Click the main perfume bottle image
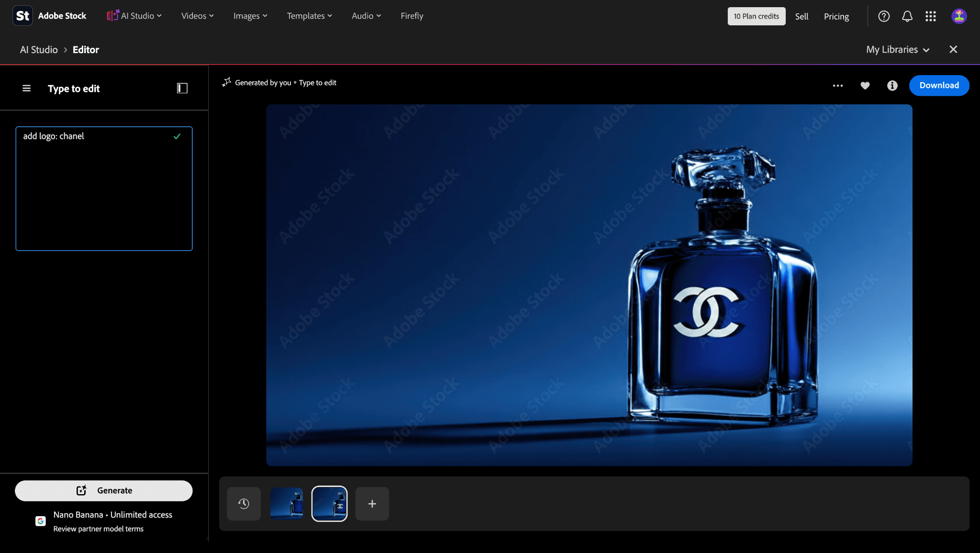 589,285
